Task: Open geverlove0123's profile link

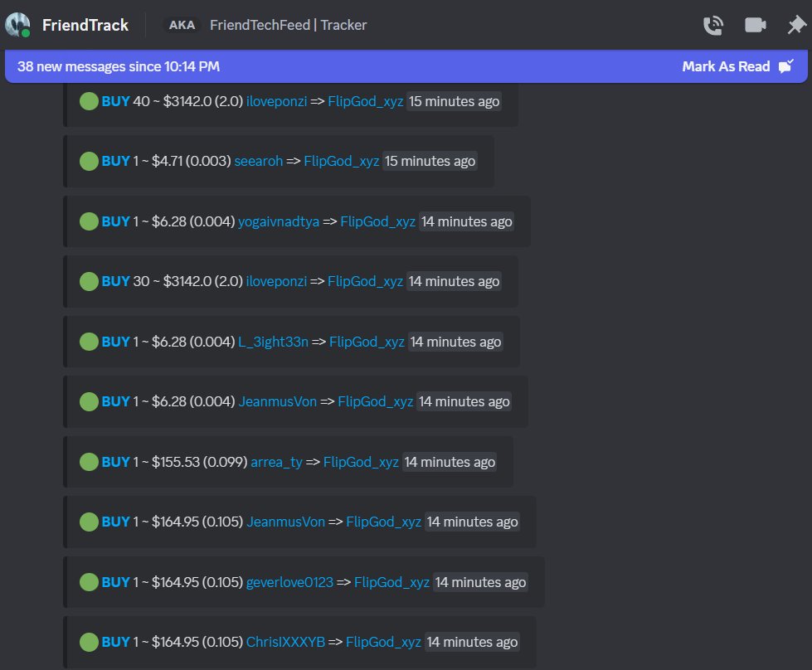Action: [x=289, y=582]
